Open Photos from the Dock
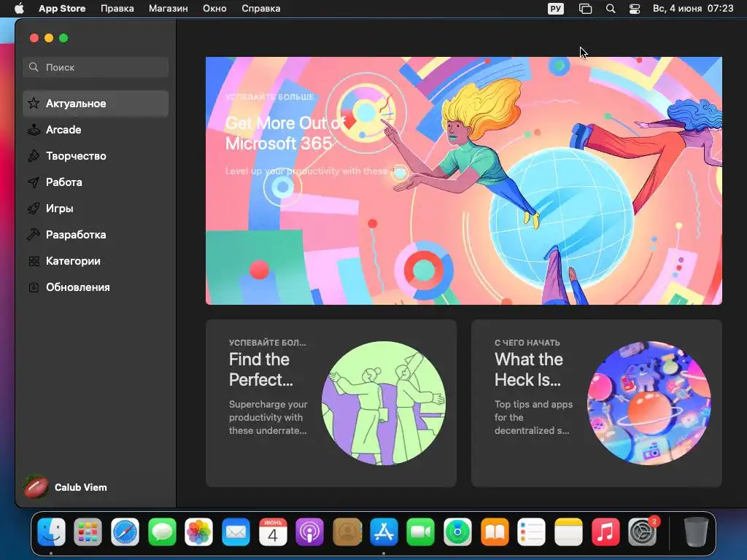 click(x=199, y=532)
